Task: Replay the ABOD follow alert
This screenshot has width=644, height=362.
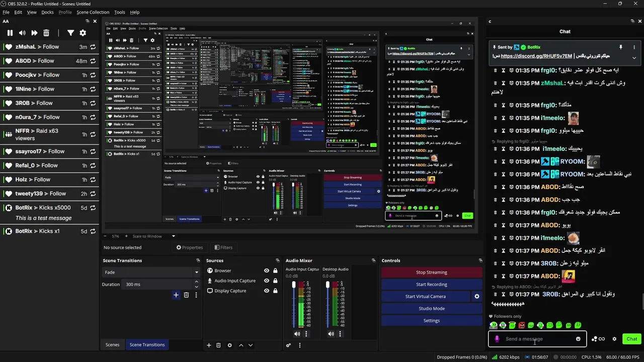Action: (x=93, y=61)
